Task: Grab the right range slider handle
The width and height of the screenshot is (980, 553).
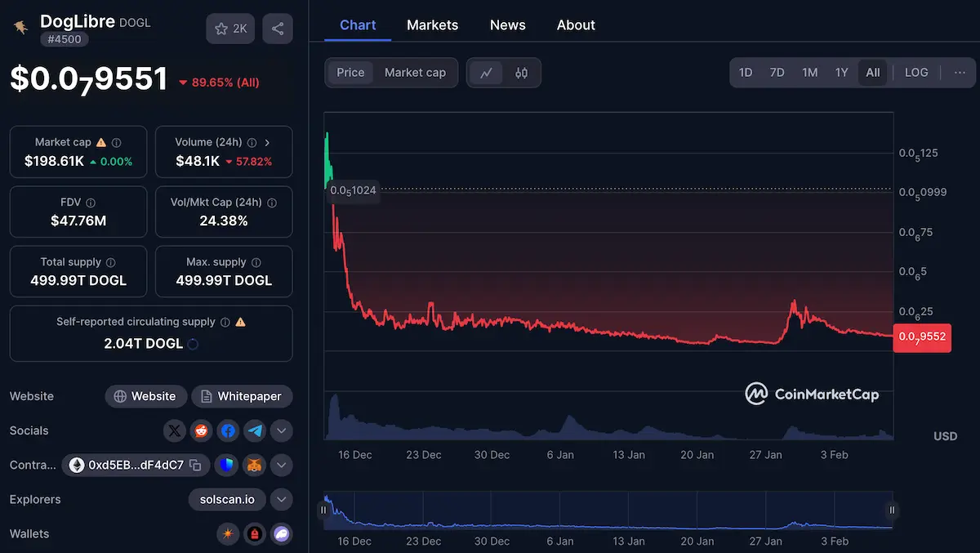Action: 892,510
